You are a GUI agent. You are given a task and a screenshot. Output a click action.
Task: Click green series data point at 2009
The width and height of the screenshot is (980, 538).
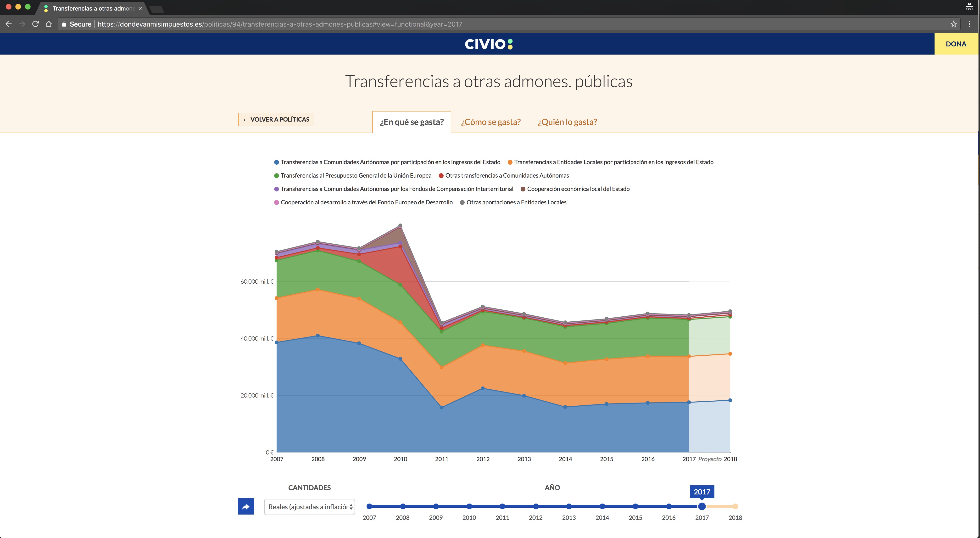tap(359, 261)
